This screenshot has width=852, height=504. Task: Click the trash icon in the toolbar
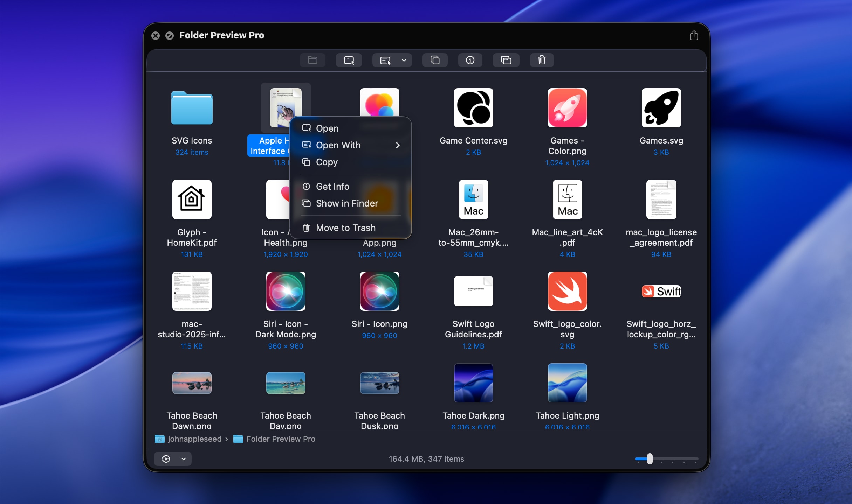coord(541,60)
